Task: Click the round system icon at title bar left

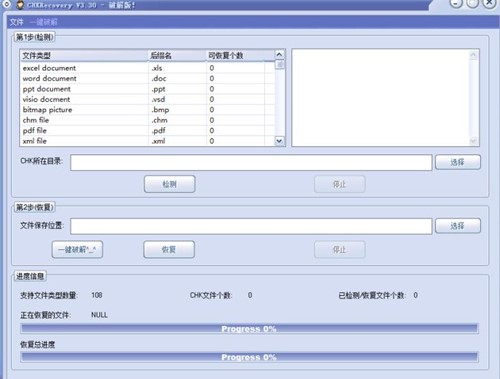Action: 6,4
